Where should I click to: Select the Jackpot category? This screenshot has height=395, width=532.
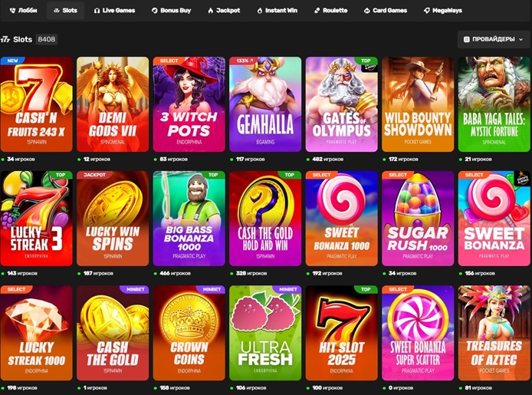(224, 11)
